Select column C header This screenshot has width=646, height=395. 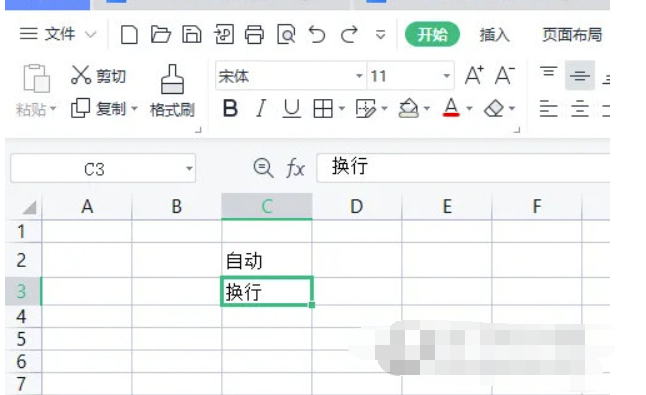coord(267,206)
